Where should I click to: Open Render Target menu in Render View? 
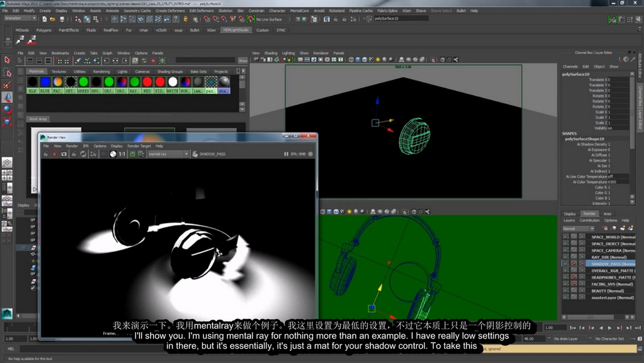pyautogui.click(x=139, y=146)
